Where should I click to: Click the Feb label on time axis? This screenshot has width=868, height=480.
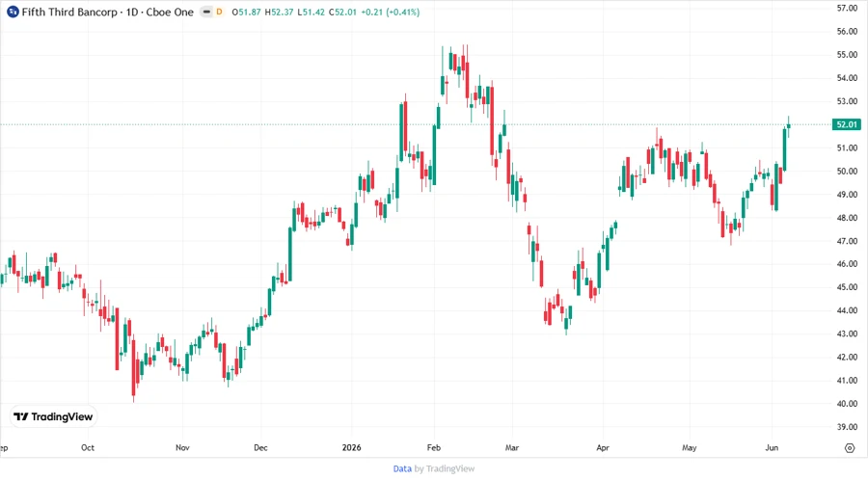point(433,447)
